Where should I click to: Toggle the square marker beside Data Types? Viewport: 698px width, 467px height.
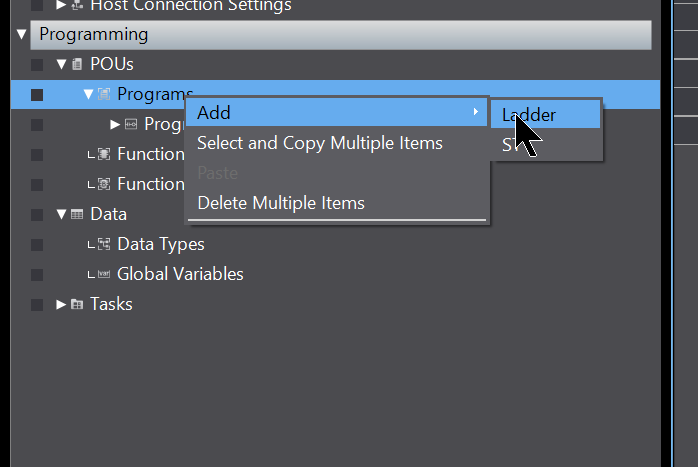37,244
